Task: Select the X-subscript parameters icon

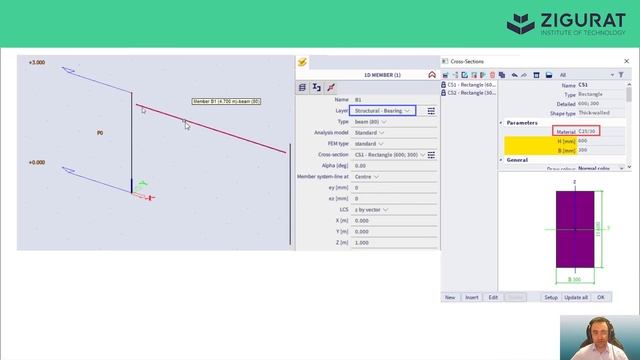Action: (317, 87)
